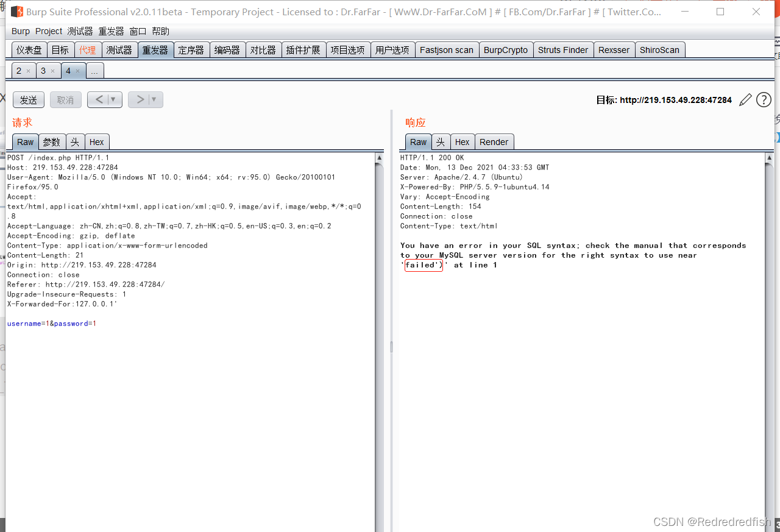Screen dimensions: 780x532
Task: Open the Struts Finder tab
Action: click(563, 50)
